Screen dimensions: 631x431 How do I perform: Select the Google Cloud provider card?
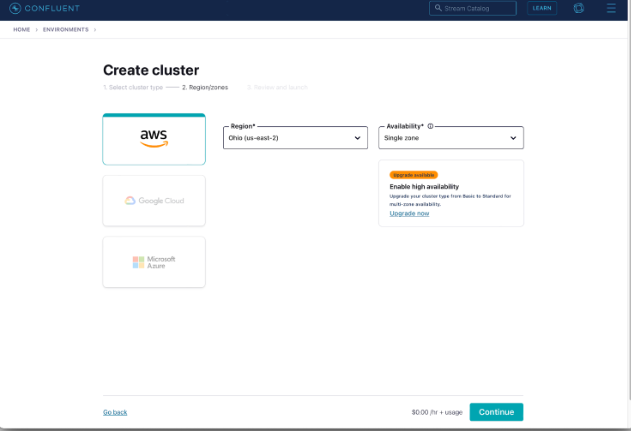pyautogui.click(x=154, y=201)
